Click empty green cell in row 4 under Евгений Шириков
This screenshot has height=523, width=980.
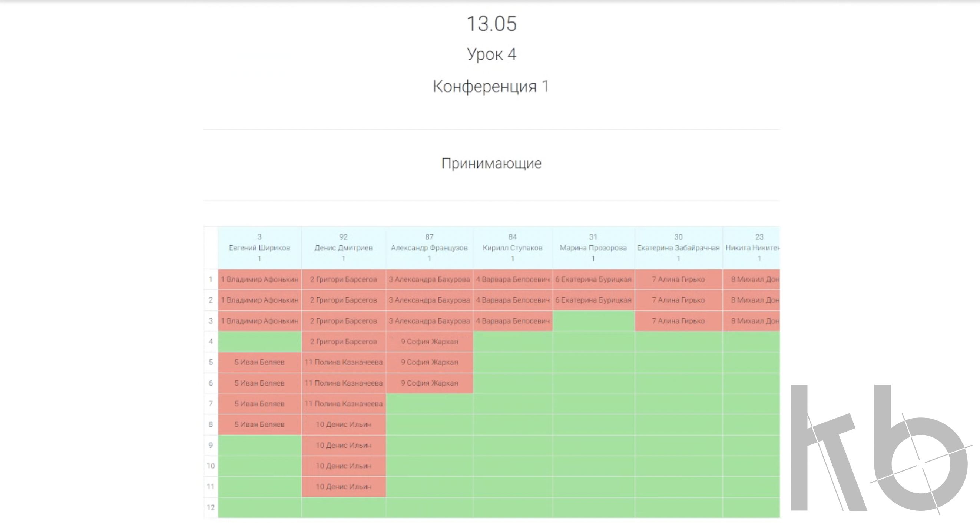259,342
